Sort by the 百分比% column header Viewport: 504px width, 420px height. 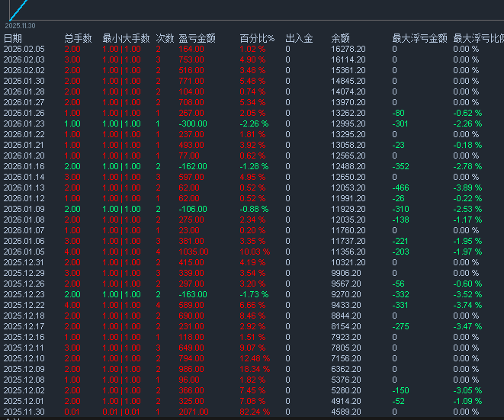[257, 38]
